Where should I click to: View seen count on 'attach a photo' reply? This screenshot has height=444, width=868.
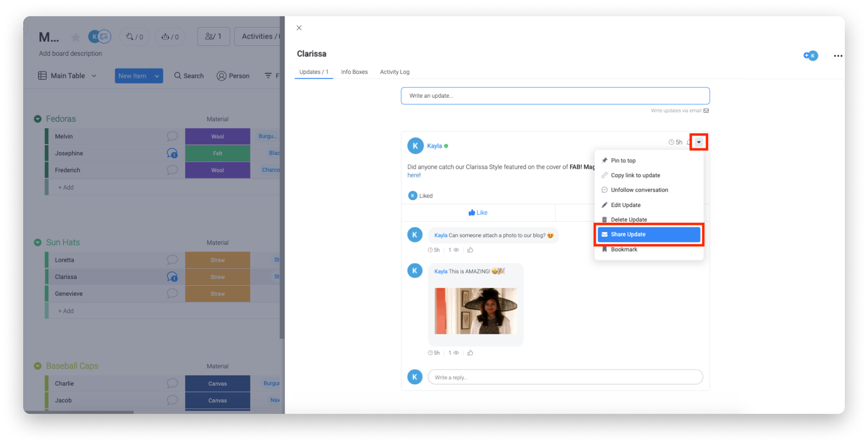click(453, 250)
